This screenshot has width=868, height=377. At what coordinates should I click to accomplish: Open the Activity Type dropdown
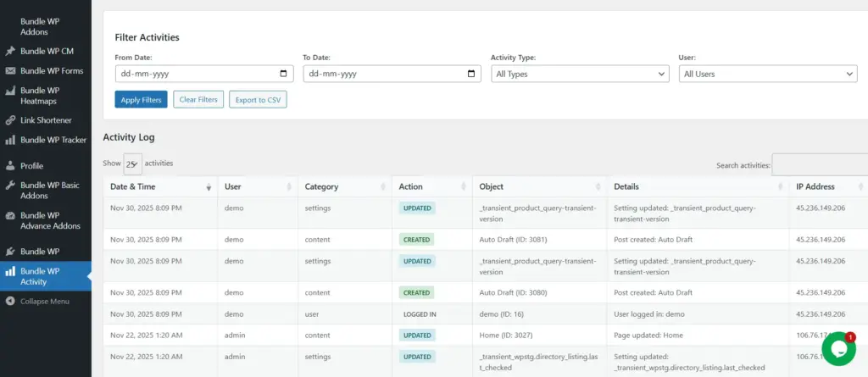pos(580,74)
